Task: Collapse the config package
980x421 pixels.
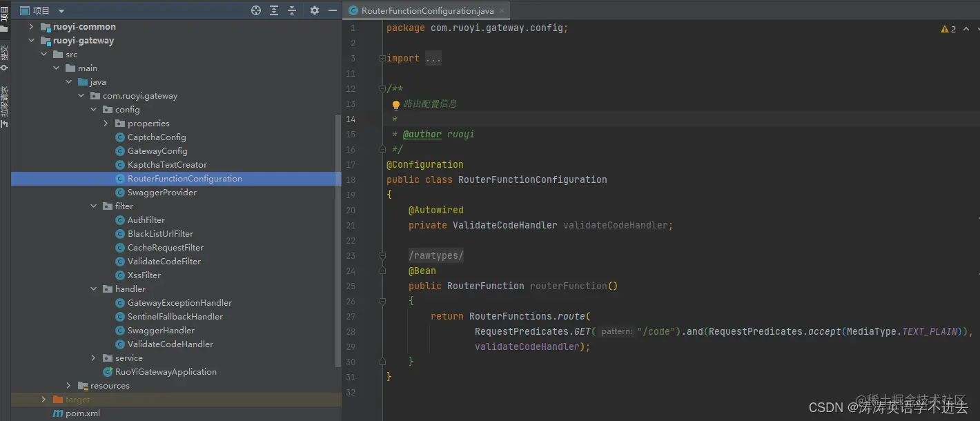Action: [x=93, y=110]
